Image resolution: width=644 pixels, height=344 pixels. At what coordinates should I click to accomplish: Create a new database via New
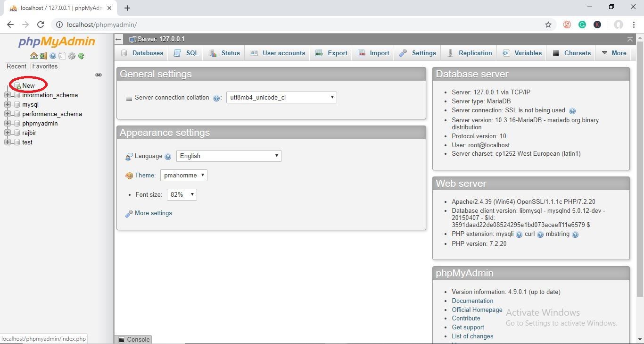pyautogui.click(x=28, y=85)
